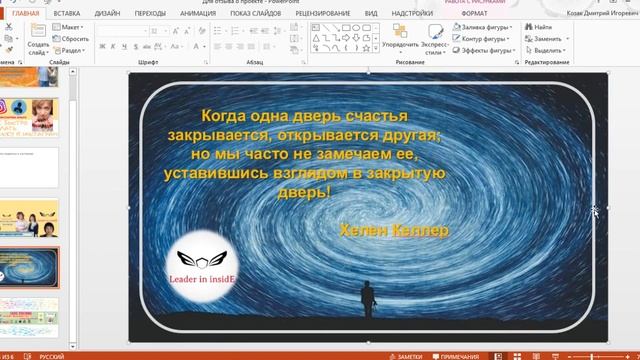Select the three-women slide thumbnail
The height and width of the screenshot is (360, 640).
click(x=29, y=218)
